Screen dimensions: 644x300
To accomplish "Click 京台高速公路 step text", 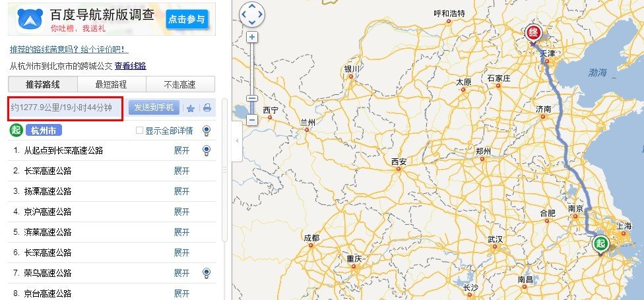I will pyautogui.click(x=48, y=293).
